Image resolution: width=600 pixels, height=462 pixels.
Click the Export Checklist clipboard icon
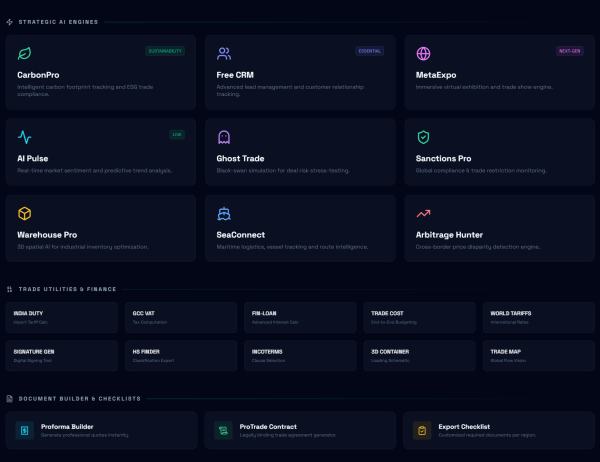point(422,430)
